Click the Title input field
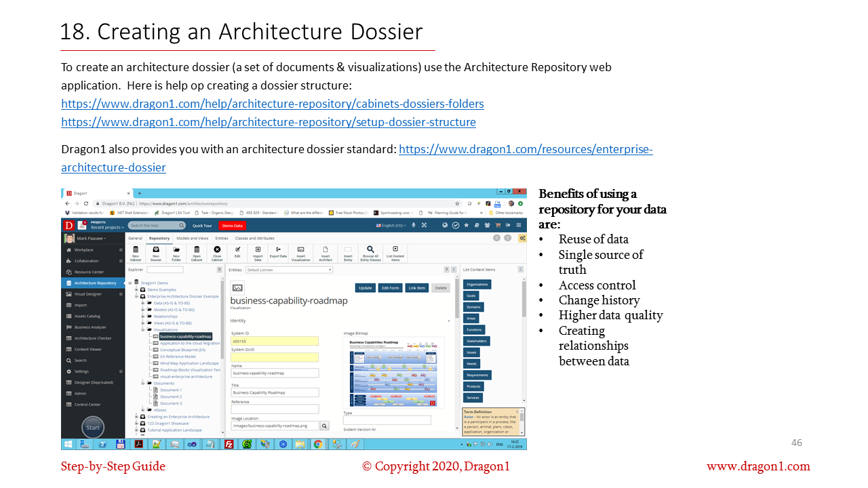868x488 pixels. point(275,392)
